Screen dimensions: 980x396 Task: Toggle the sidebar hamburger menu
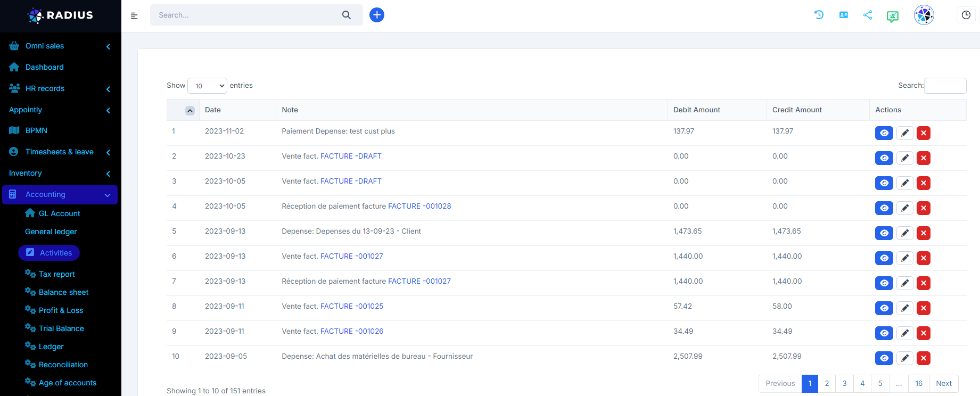pyautogui.click(x=134, y=16)
